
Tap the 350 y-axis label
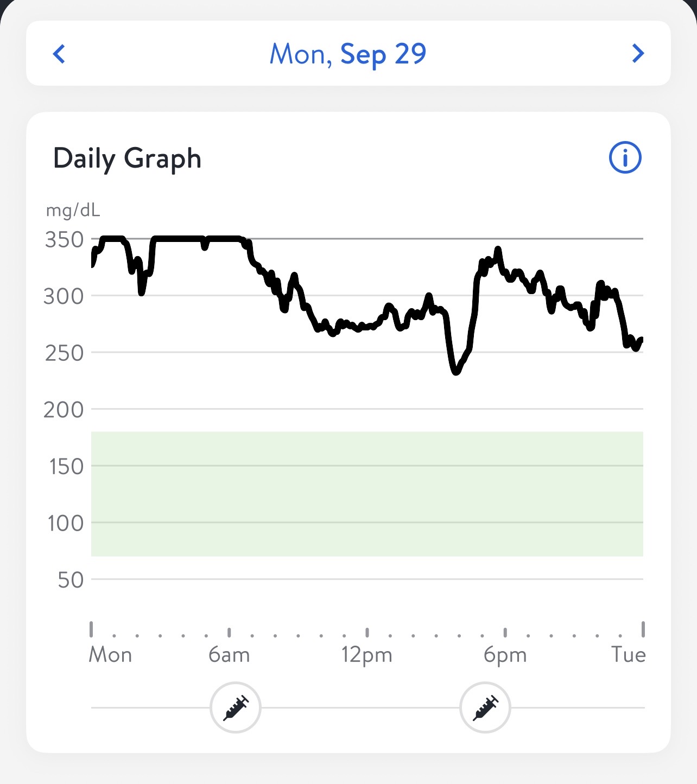click(65, 239)
